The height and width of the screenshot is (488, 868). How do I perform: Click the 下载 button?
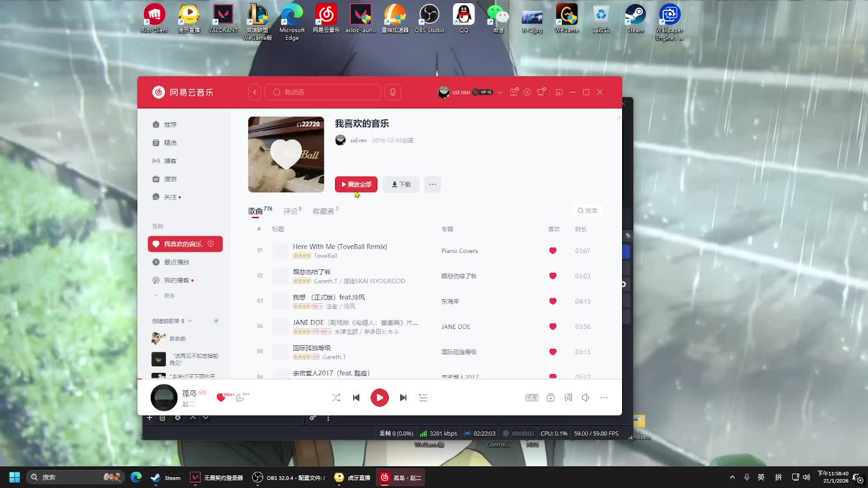[x=401, y=184]
